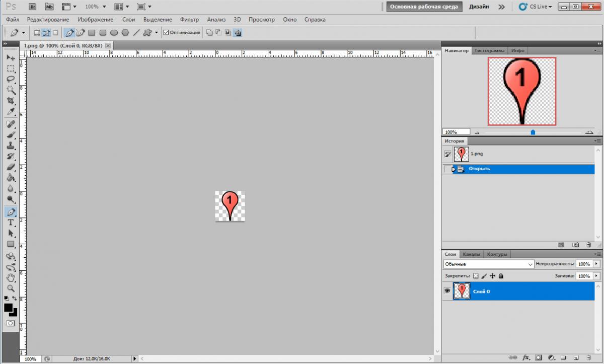Switch to the Дизайн workspace
This screenshot has width=604, height=364.
click(479, 7)
